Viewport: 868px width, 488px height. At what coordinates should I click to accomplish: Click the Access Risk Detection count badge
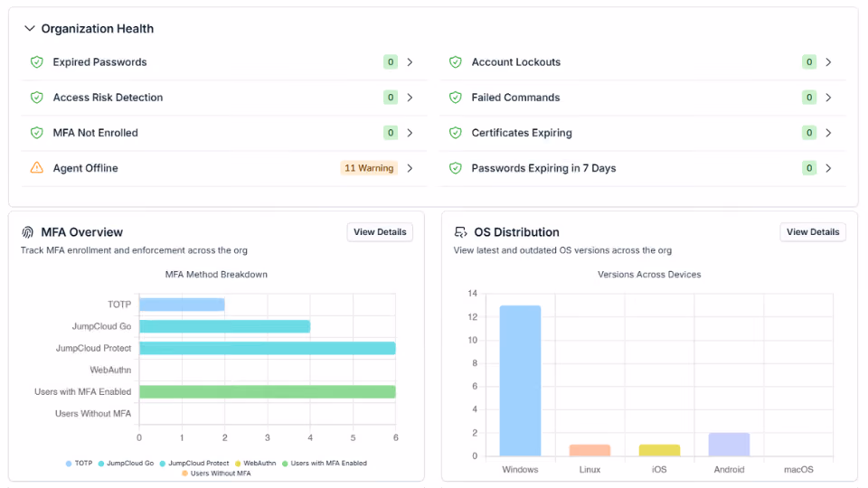(391, 98)
